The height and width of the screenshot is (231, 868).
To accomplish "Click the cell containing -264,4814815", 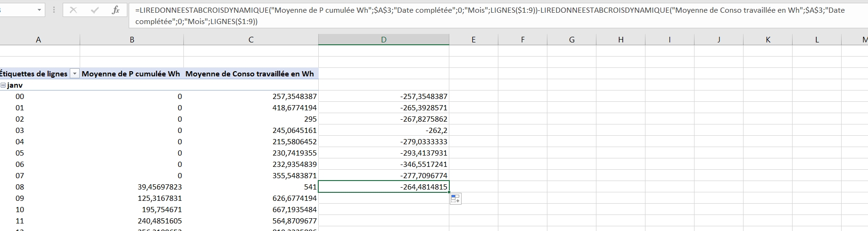I will pyautogui.click(x=383, y=187).
